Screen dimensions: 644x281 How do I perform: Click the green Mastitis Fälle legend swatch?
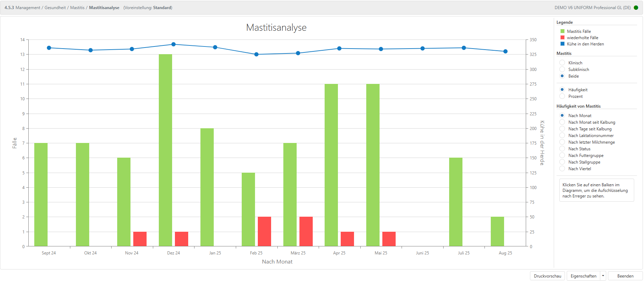coord(562,31)
